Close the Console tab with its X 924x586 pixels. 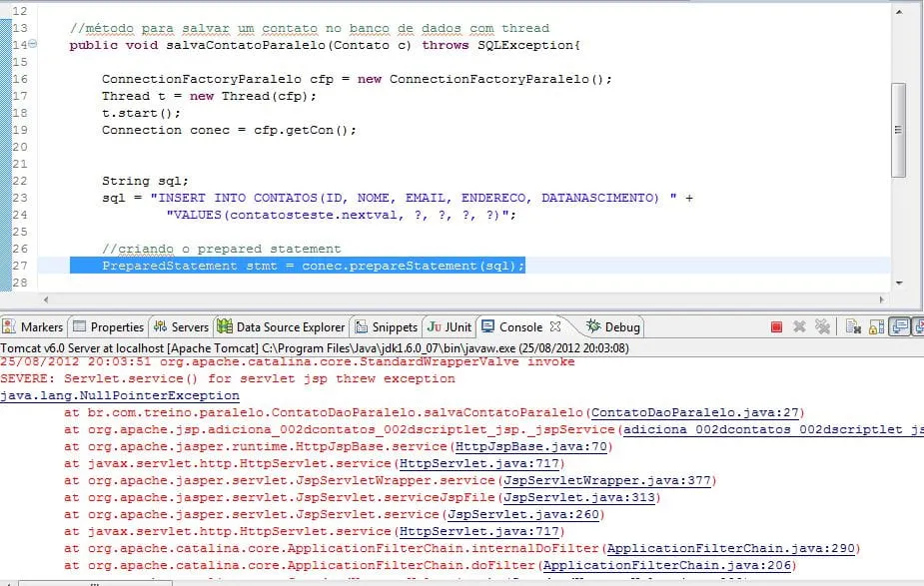point(554,326)
